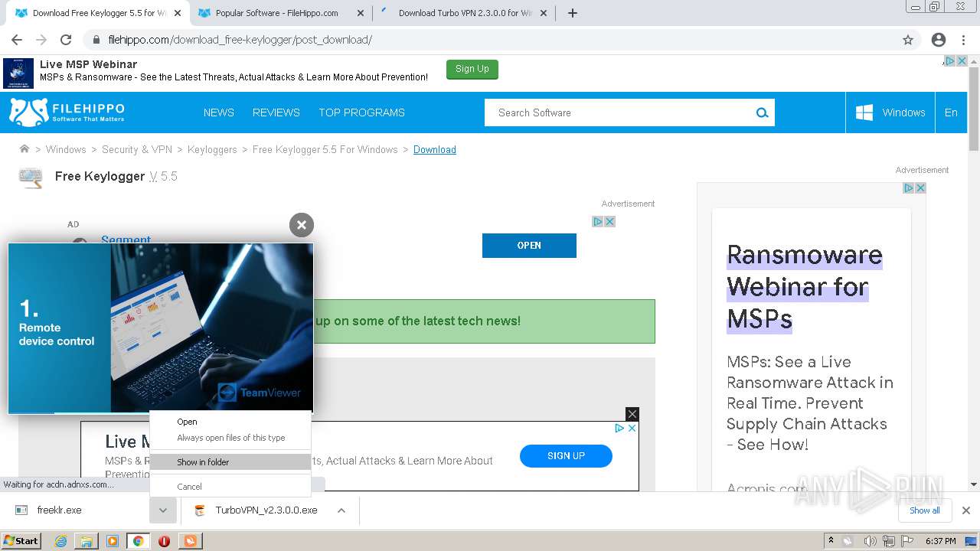Open media player from taskbar
Viewport: 980px width, 551px height.
[113, 541]
